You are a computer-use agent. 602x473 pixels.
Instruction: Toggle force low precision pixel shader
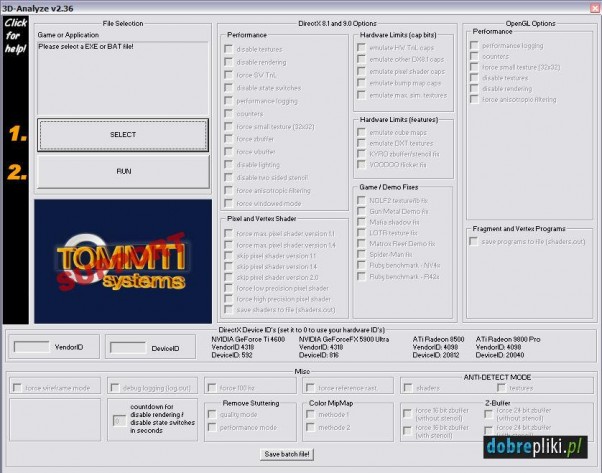point(228,288)
